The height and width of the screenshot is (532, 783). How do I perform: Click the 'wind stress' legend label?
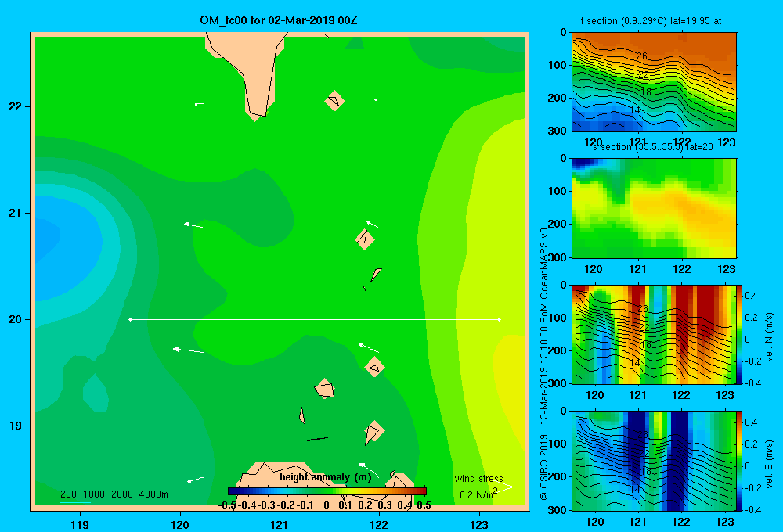click(478, 479)
